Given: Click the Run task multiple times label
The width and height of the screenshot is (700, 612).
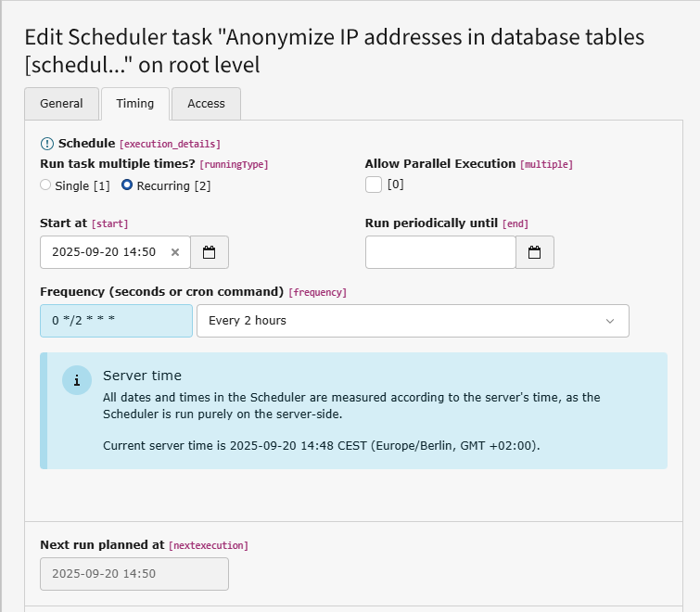Looking at the screenshot, I should tap(117, 164).
